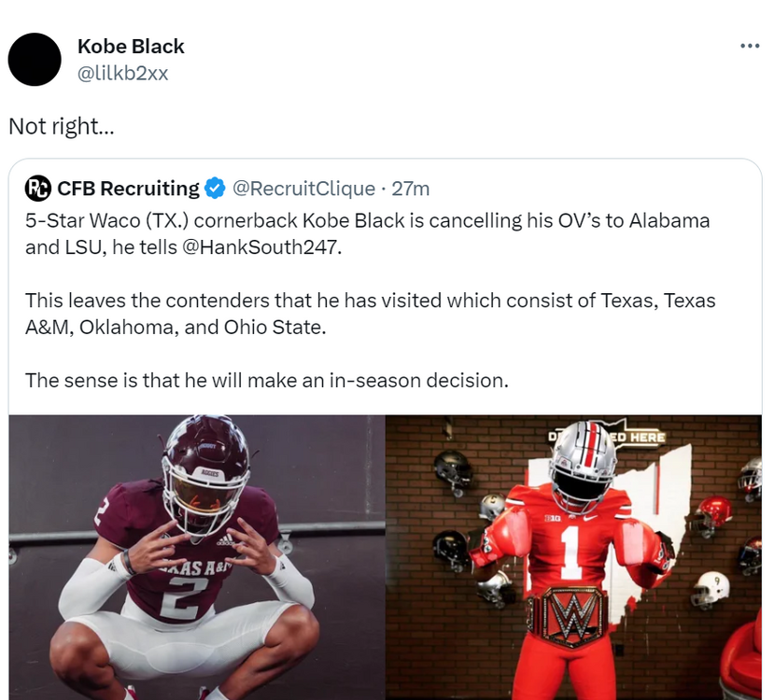Click the blue verified badge checkmark
The width and height of the screenshot is (775, 700).
215,189
